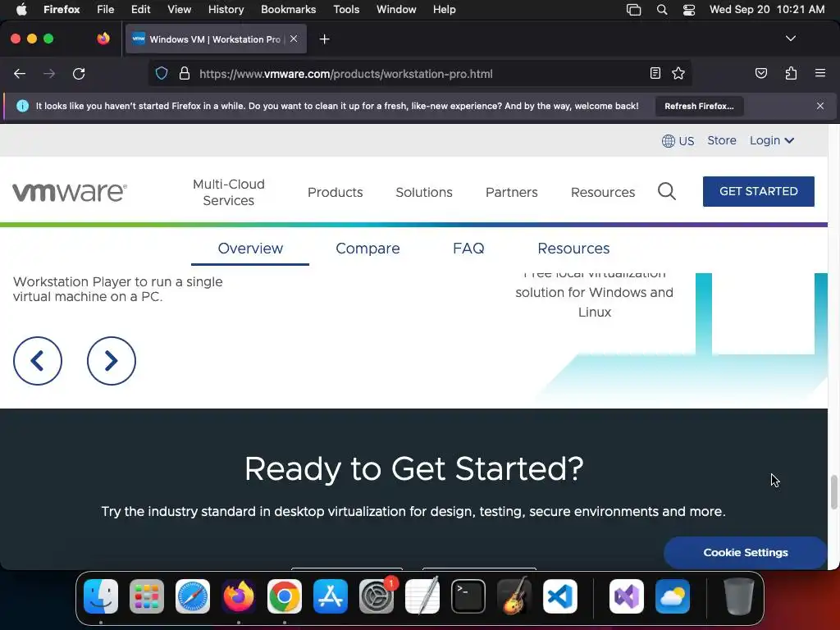Screen dimensions: 840x630
Task: Open the Resources top nav menu
Action: click(603, 192)
